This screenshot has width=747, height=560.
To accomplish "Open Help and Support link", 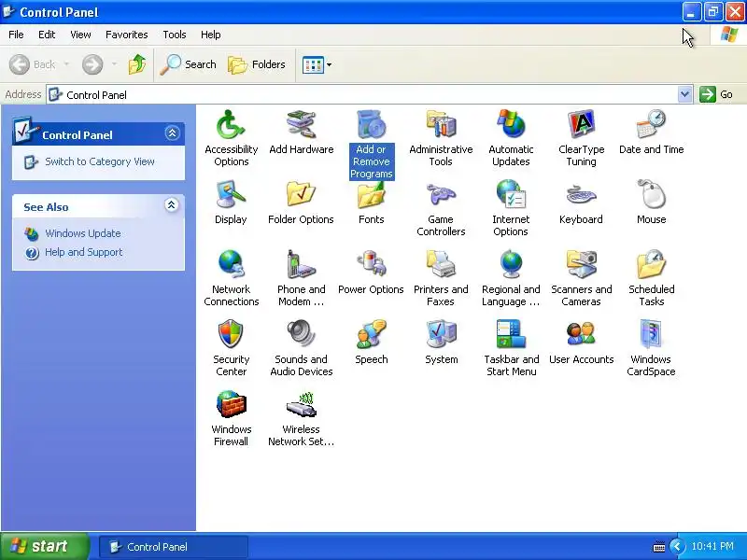I will (84, 252).
